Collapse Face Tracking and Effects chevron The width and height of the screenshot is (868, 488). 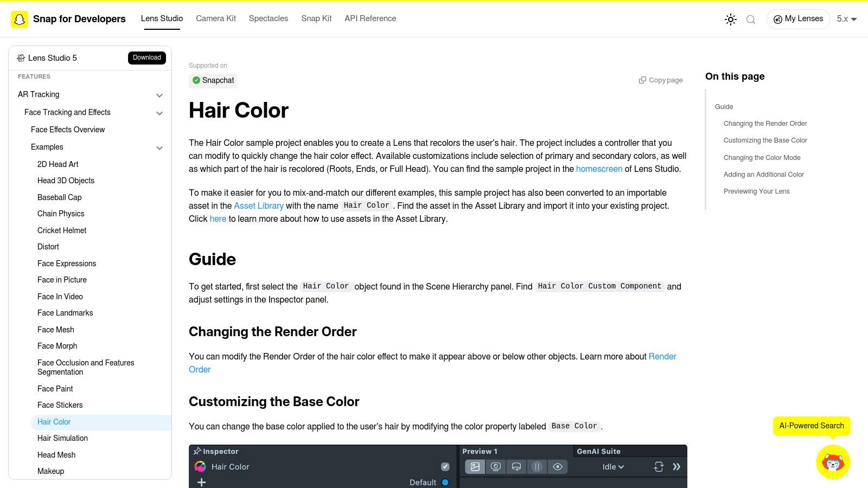[x=159, y=113]
